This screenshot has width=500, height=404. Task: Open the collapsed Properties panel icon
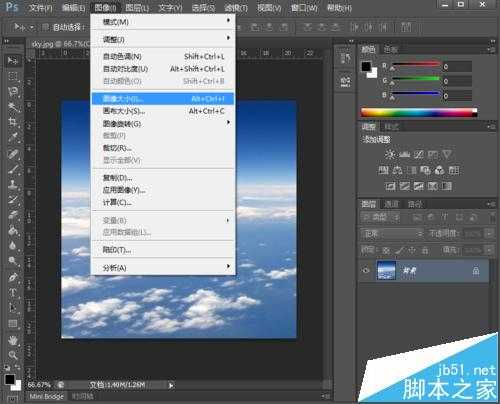(x=345, y=81)
